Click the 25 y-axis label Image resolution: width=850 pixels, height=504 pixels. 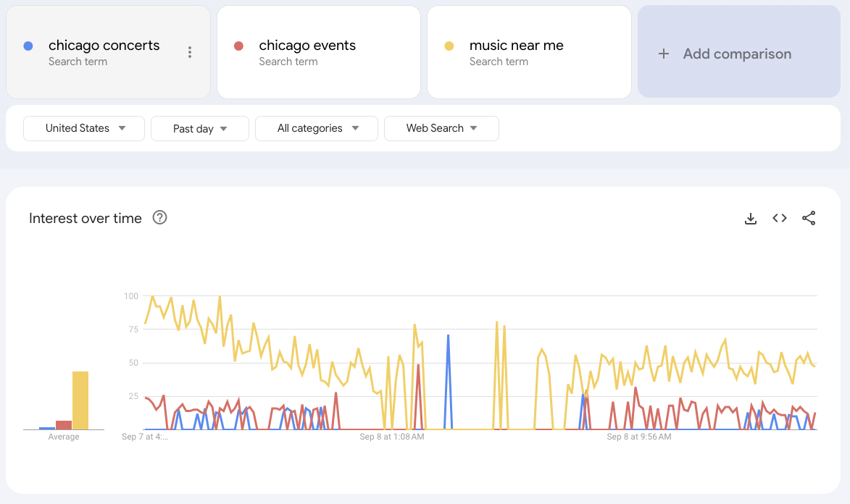point(133,396)
